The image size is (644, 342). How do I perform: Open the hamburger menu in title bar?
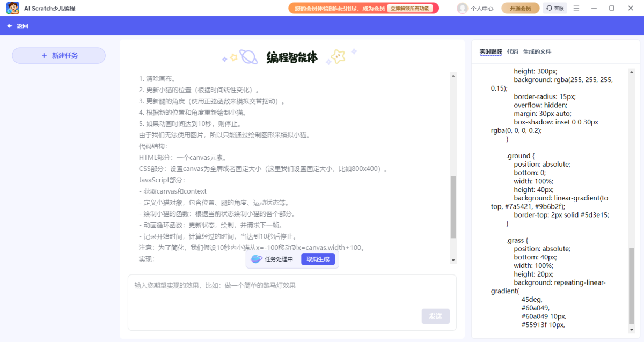coord(576,8)
